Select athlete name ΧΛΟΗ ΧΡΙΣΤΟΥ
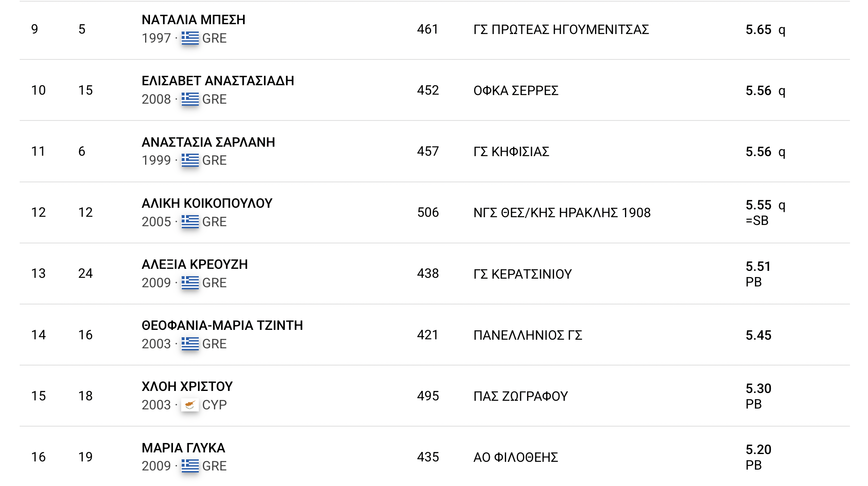Screen dimensions: 868x486 [187, 386]
